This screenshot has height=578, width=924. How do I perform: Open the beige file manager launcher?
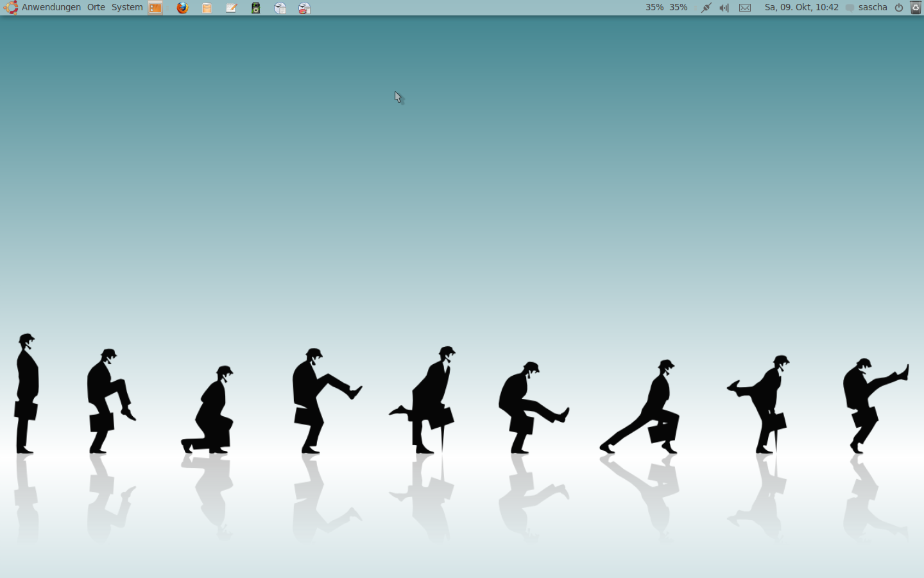point(207,8)
